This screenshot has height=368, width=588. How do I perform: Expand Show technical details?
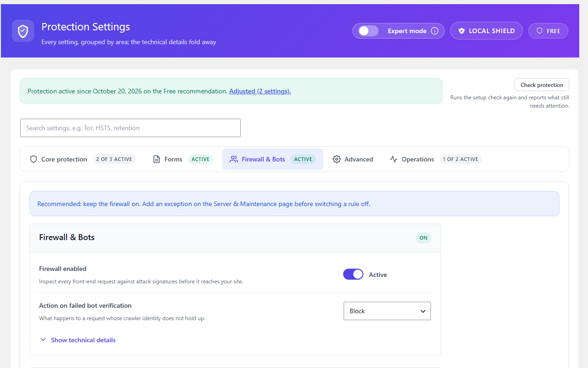pyautogui.click(x=78, y=340)
